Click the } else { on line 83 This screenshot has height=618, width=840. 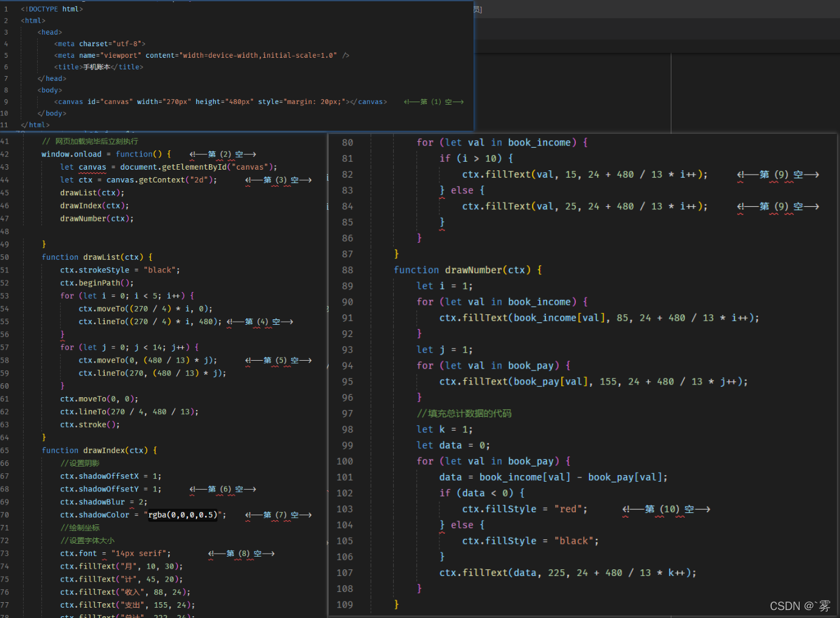[x=462, y=190]
